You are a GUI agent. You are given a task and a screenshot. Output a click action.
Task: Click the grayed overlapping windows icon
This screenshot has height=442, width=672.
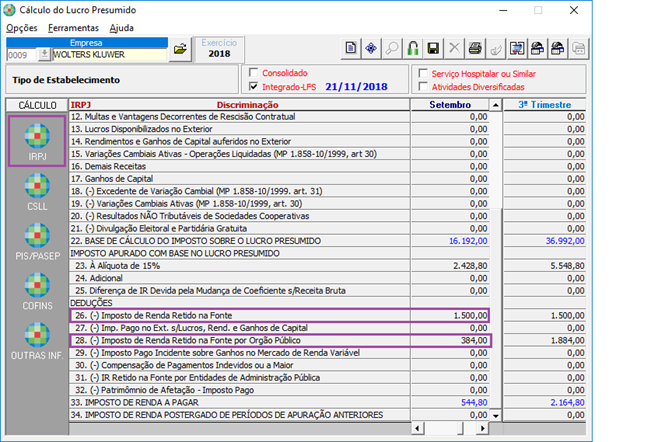579,48
